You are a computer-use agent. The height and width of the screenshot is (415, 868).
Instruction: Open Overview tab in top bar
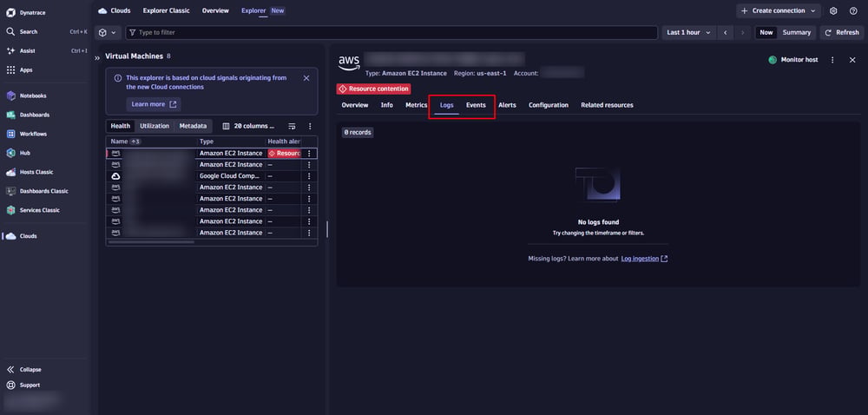pos(215,10)
